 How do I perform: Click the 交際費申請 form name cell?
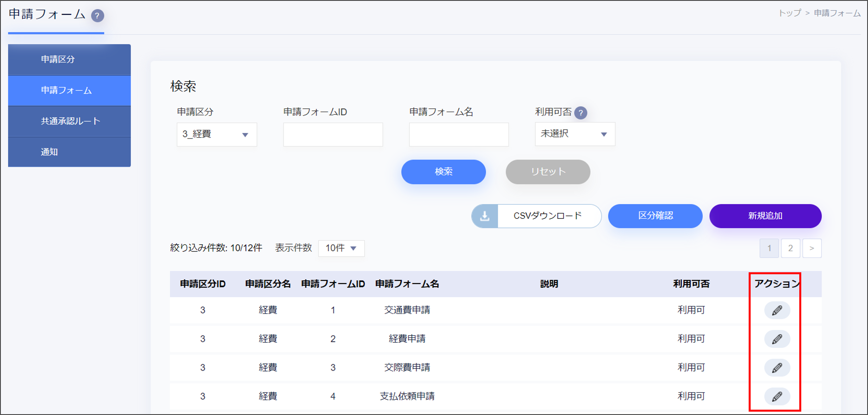407,367
